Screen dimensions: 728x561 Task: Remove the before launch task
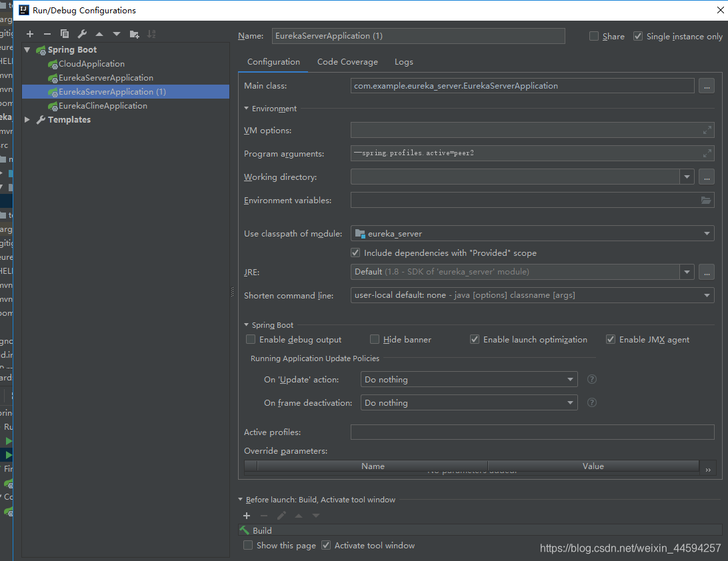tap(264, 516)
